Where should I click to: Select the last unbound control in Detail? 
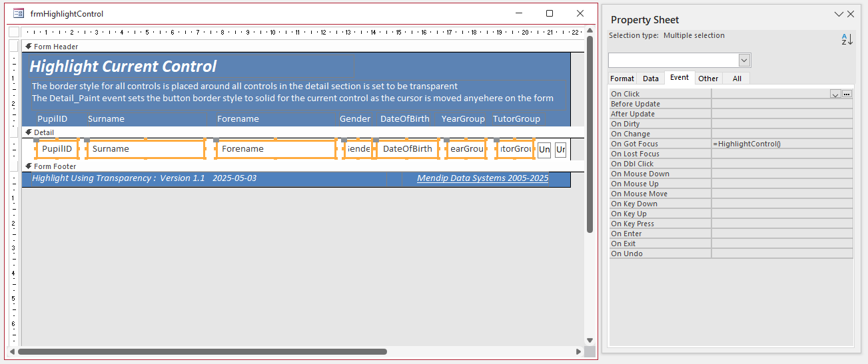560,150
